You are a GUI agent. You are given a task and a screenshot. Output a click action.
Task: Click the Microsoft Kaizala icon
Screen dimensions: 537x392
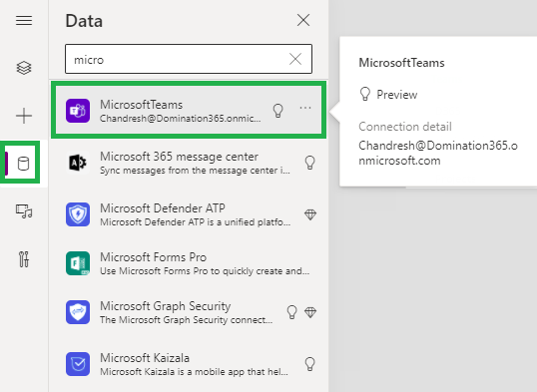pyautogui.click(x=78, y=364)
